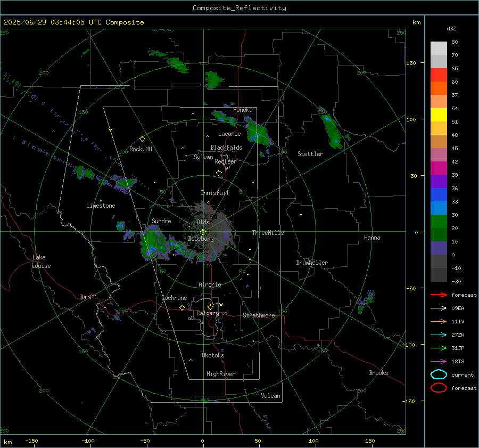Click the Drumheller town label

(x=312, y=263)
